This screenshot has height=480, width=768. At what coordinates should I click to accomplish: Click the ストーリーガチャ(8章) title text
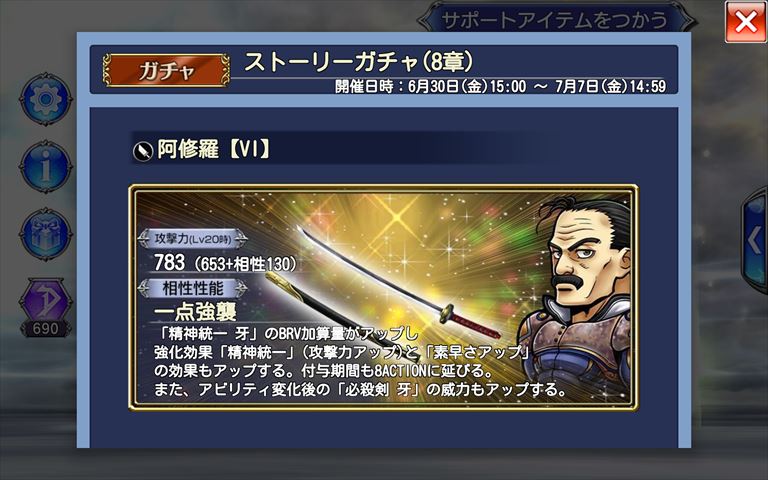[359, 62]
